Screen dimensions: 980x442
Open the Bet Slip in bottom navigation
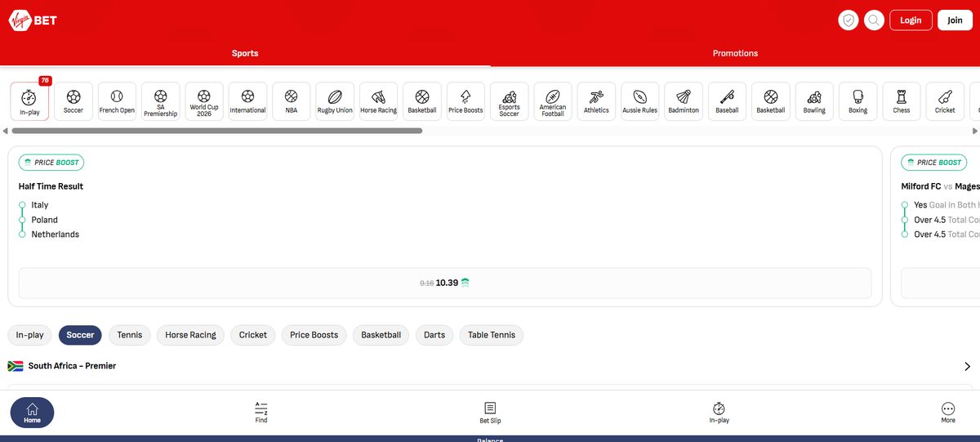(x=490, y=413)
